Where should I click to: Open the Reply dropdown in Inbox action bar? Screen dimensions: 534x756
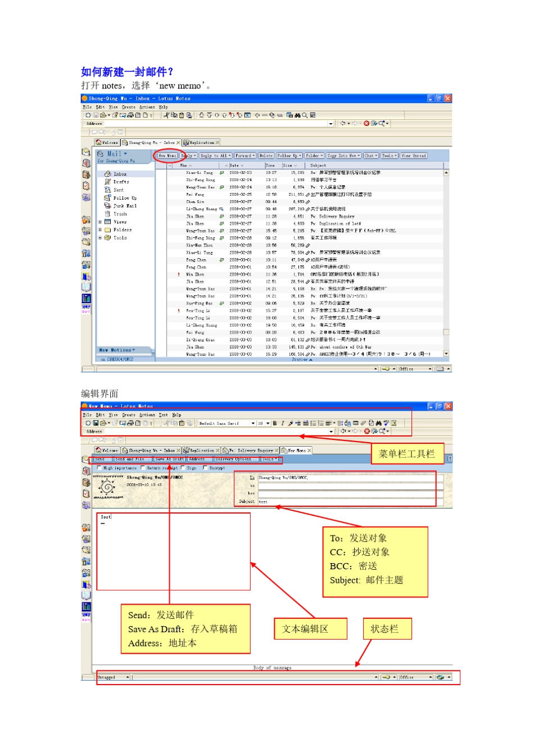click(188, 156)
